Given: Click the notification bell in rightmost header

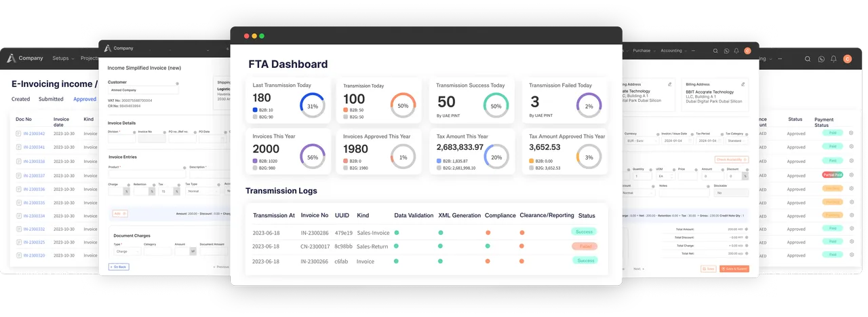Looking at the screenshot, I should [833, 59].
